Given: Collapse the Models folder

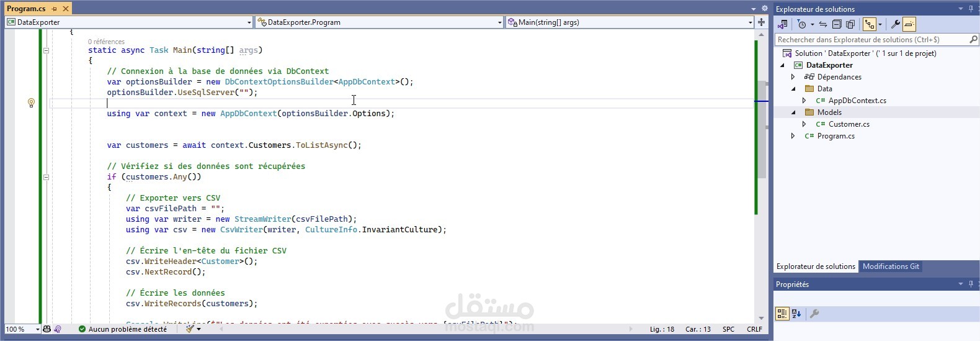Looking at the screenshot, I should point(793,112).
